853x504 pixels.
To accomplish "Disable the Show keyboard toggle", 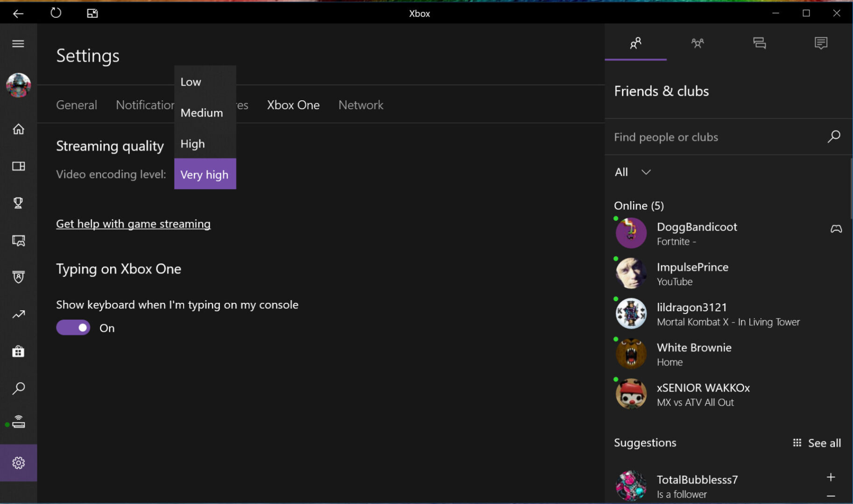I will click(x=72, y=327).
